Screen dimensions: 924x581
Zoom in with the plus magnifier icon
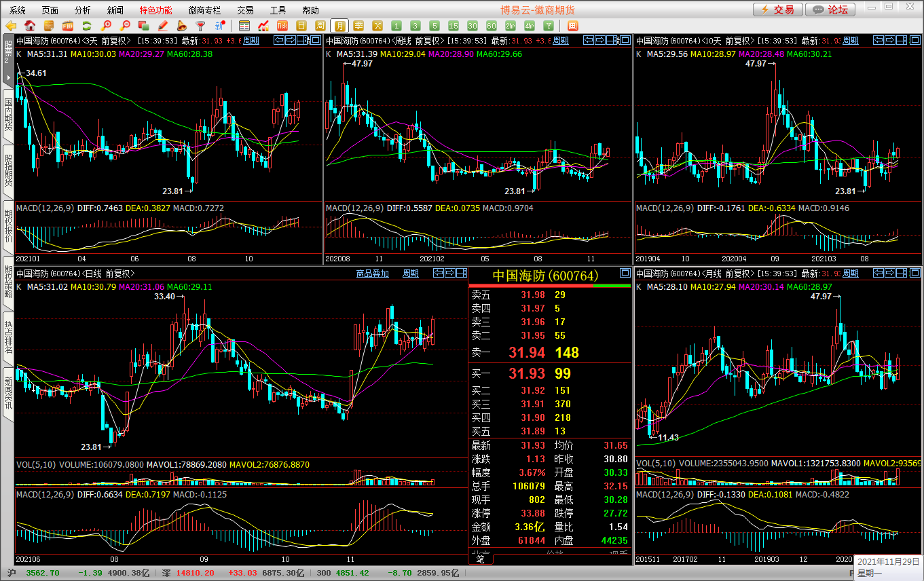(106, 26)
